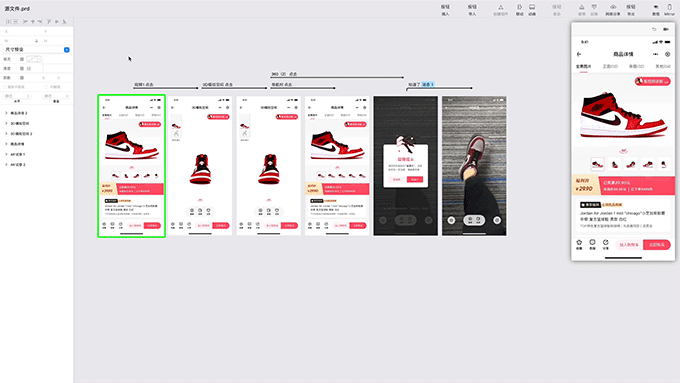Screen dimensions: 680x383
Task: Align selection to horizontal center
Action: pos(33,21)
